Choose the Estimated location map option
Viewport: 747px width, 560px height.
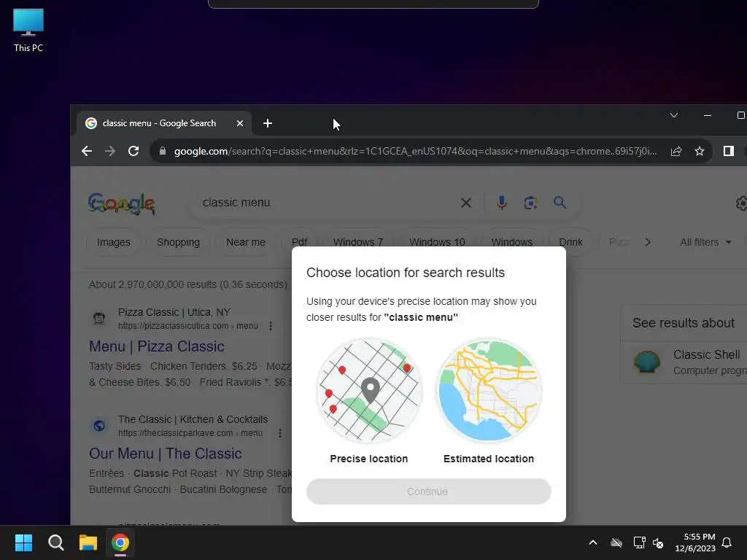489,391
